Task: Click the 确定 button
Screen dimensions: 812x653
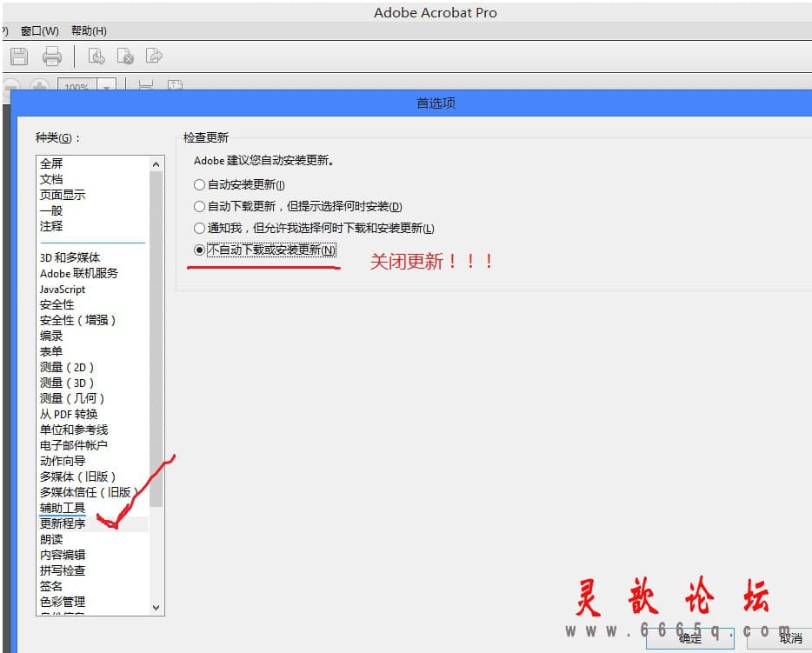Action: pyautogui.click(x=689, y=638)
